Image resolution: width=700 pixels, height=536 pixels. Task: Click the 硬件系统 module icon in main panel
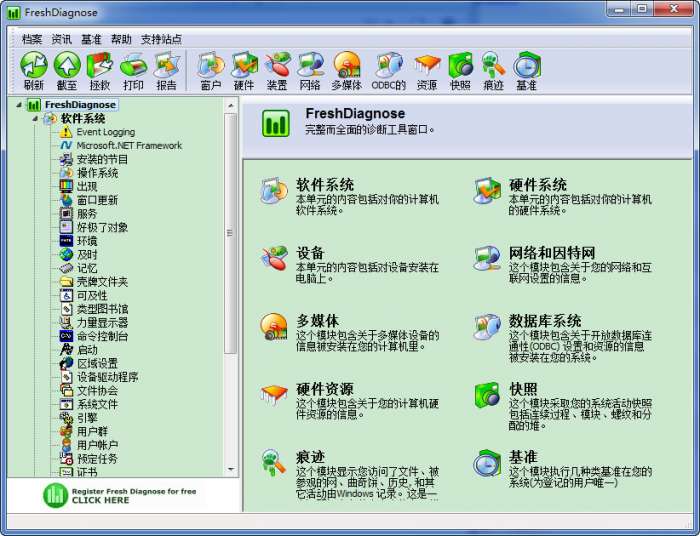pos(487,191)
